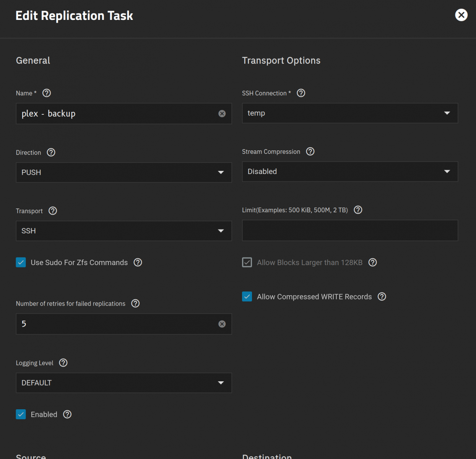Click the Allow Compressed WRITE Records label
Image resolution: width=476 pixels, height=459 pixels.
coord(314,296)
